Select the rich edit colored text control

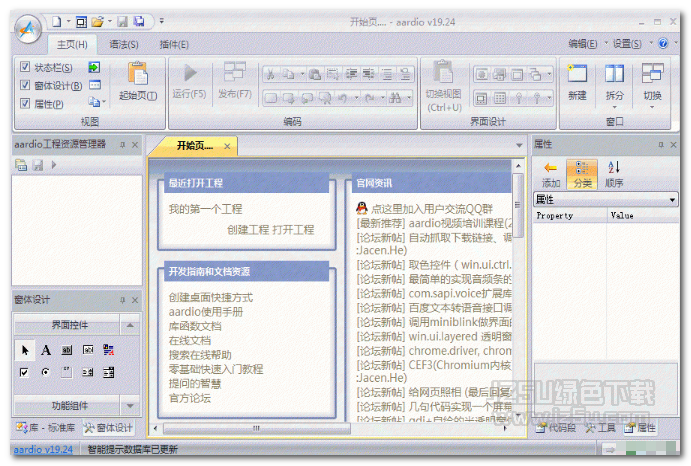point(108,350)
